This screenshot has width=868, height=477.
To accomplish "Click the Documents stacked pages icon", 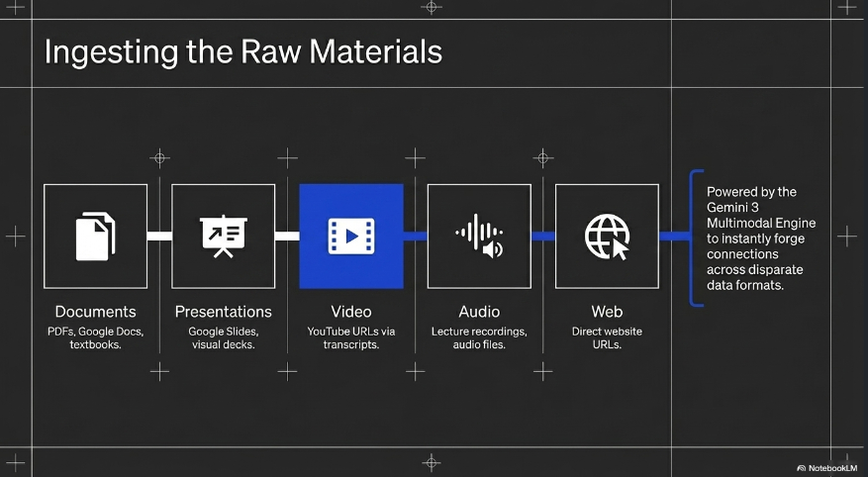I will (x=95, y=236).
